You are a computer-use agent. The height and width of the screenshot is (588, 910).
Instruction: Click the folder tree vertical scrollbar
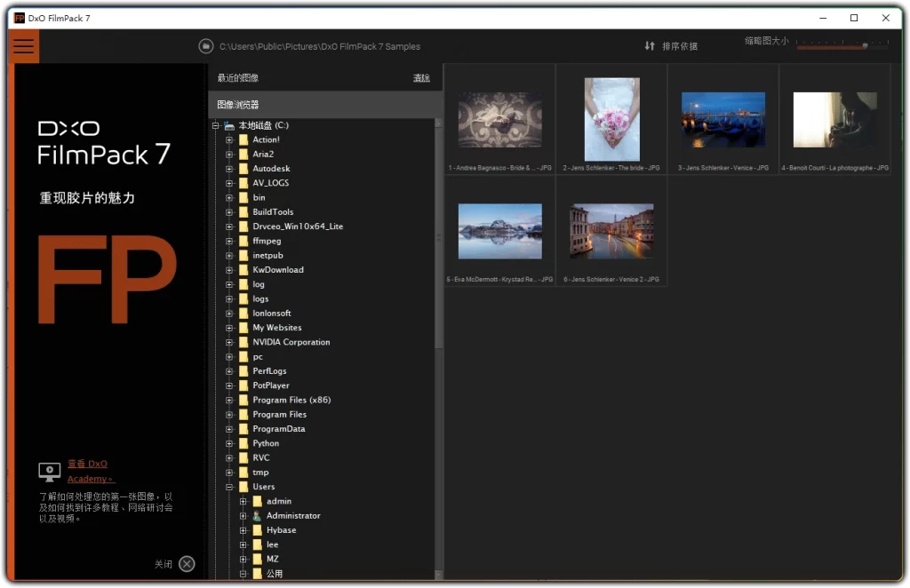439,238
